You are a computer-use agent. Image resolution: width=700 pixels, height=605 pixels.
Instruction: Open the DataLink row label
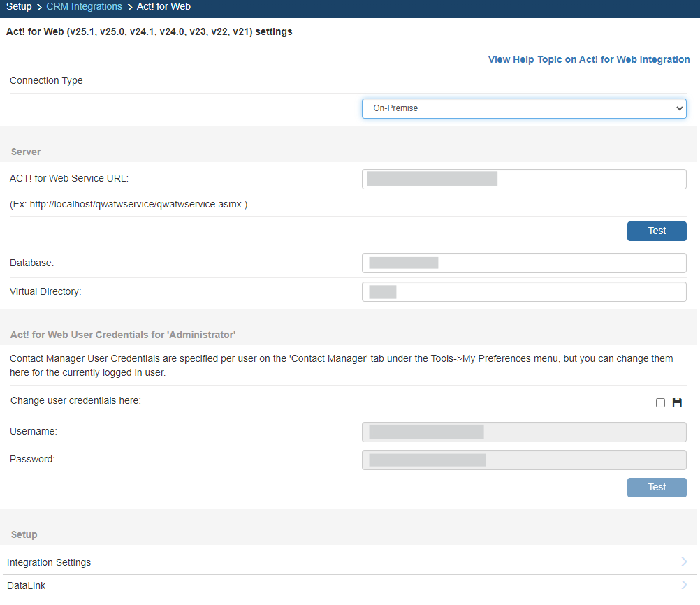coord(27,585)
